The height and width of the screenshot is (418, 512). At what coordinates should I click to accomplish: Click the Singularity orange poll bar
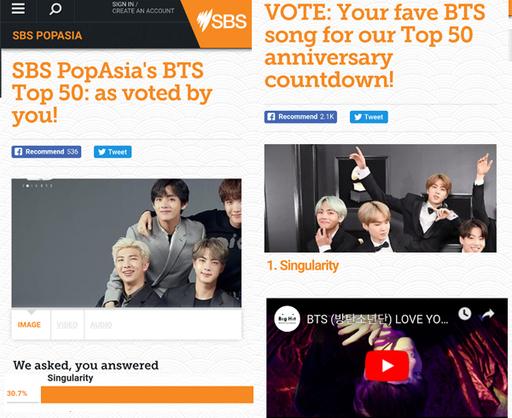tap(147, 394)
